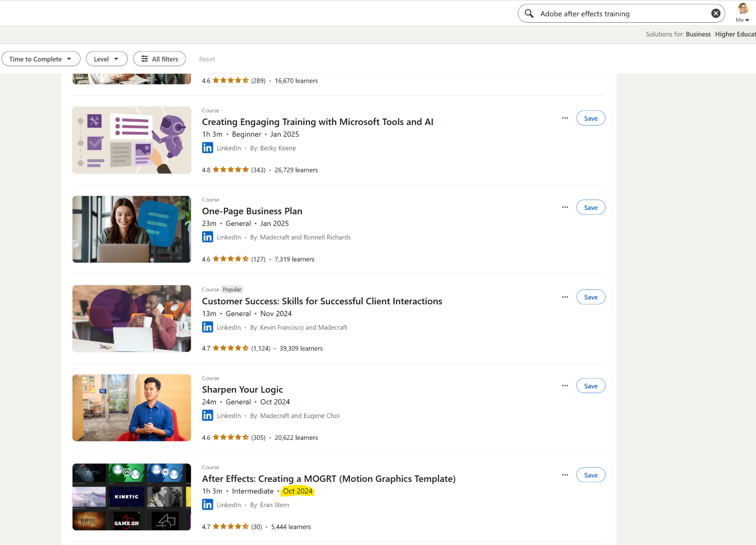Save the Customer Success course

pos(591,297)
